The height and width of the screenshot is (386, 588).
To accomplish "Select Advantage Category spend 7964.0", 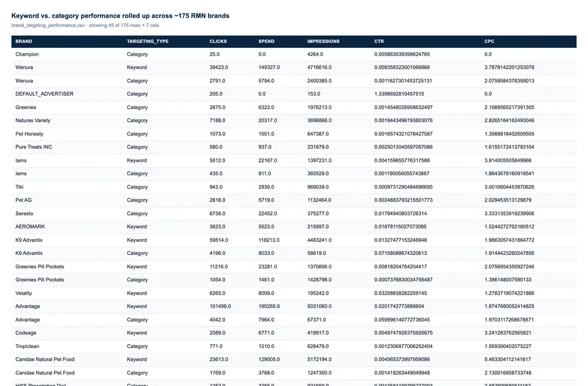I will [266, 320].
